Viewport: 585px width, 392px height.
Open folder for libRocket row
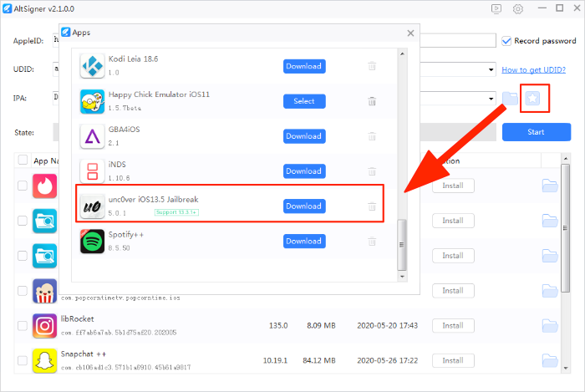click(550, 326)
